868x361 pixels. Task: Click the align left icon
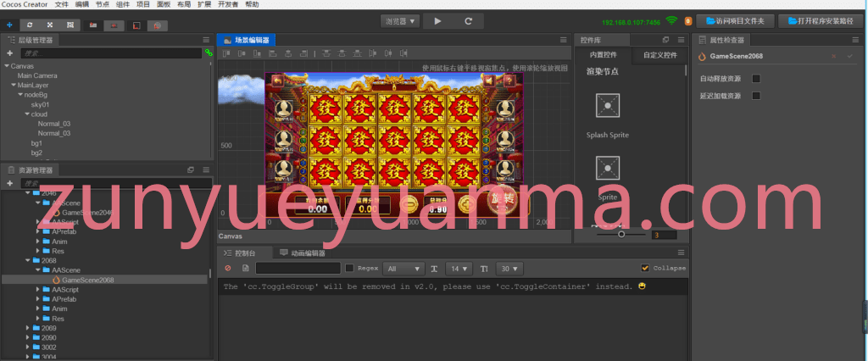(x=272, y=53)
